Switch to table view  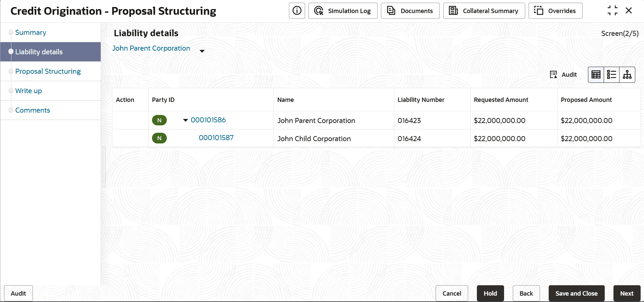click(596, 75)
